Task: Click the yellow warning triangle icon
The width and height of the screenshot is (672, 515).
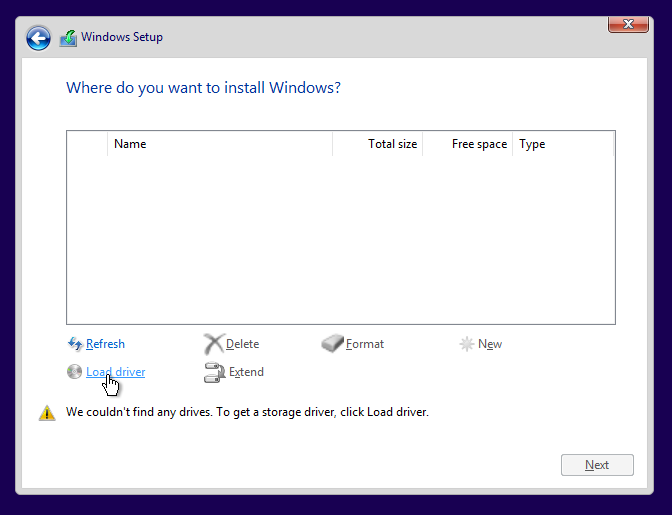Action: (x=47, y=413)
